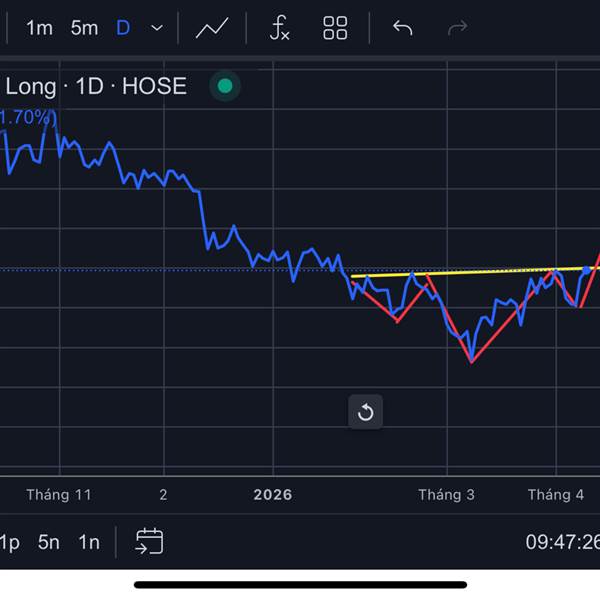Expand the timeframe dropdown chevron
600x600 pixels.
157,28
